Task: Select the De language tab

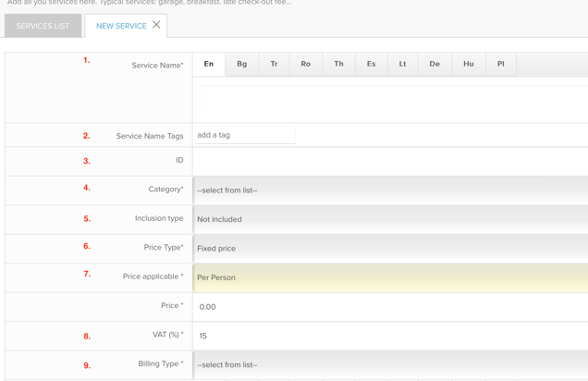Action: 435,64
